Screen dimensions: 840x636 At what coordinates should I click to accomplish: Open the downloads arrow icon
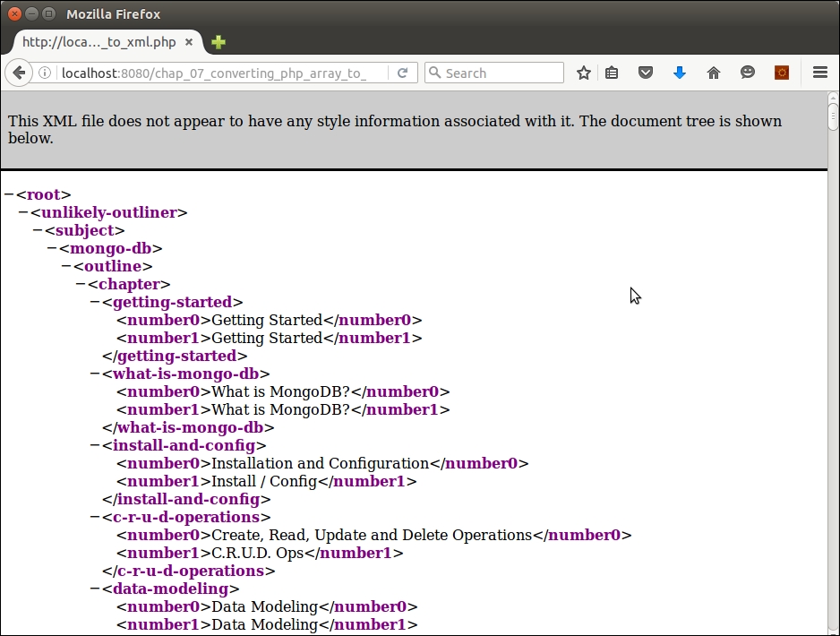coord(680,73)
